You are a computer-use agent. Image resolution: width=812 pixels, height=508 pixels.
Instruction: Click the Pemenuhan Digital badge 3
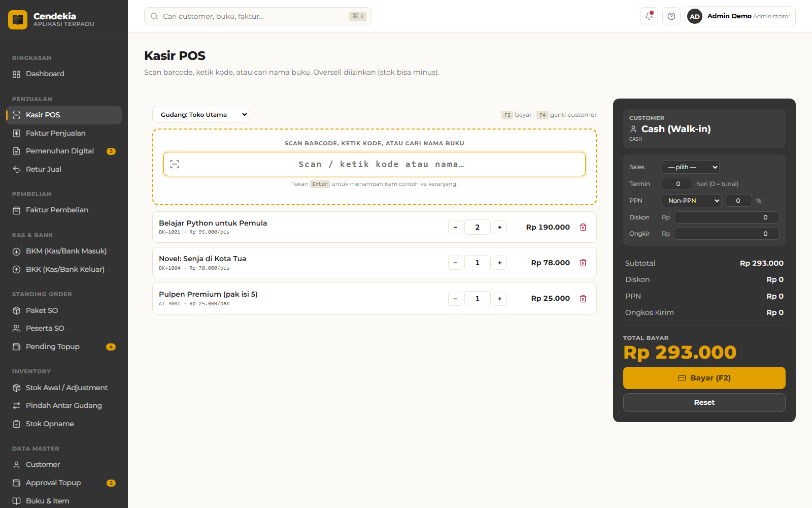point(111,151)
